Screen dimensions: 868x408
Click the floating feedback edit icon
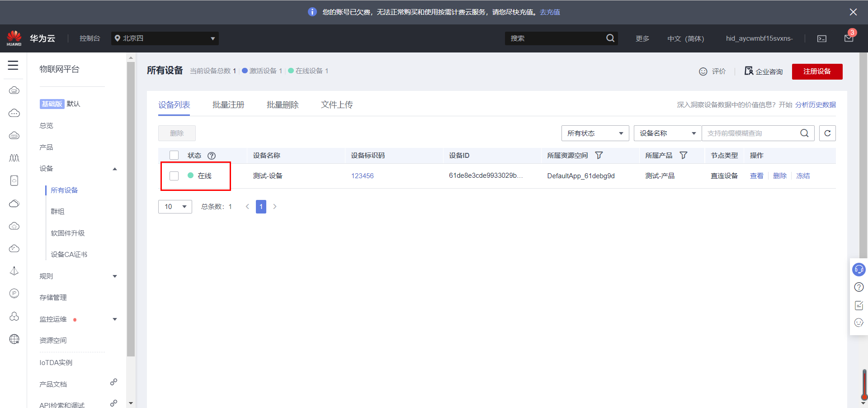tap(859, 305)
